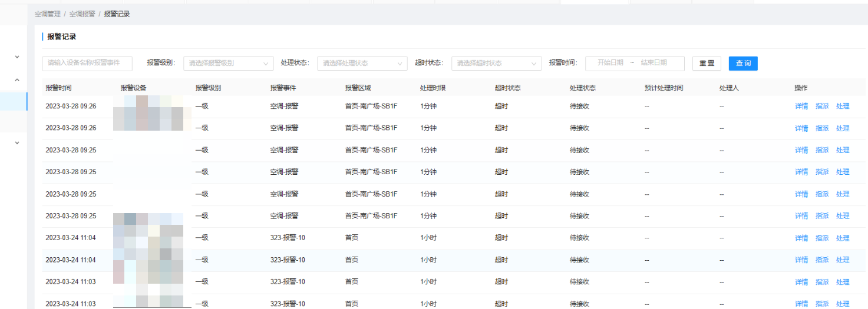Click 处理 in the first alarm row
This screenshot has height=309, width=868.
[x=843, y=106]
